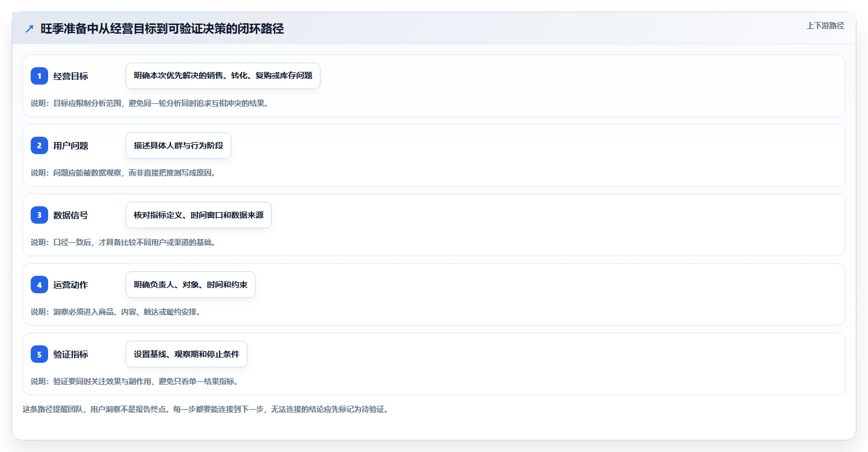
Task: Click the 设置基线、观察期和停止条件 chip
Action: click(187, 354)
